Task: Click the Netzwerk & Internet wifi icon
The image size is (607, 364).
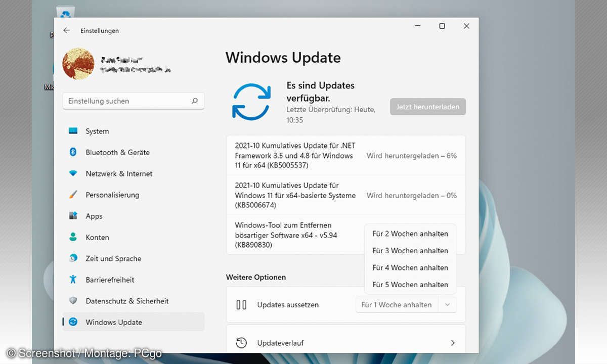Action: tap(73, 173)
